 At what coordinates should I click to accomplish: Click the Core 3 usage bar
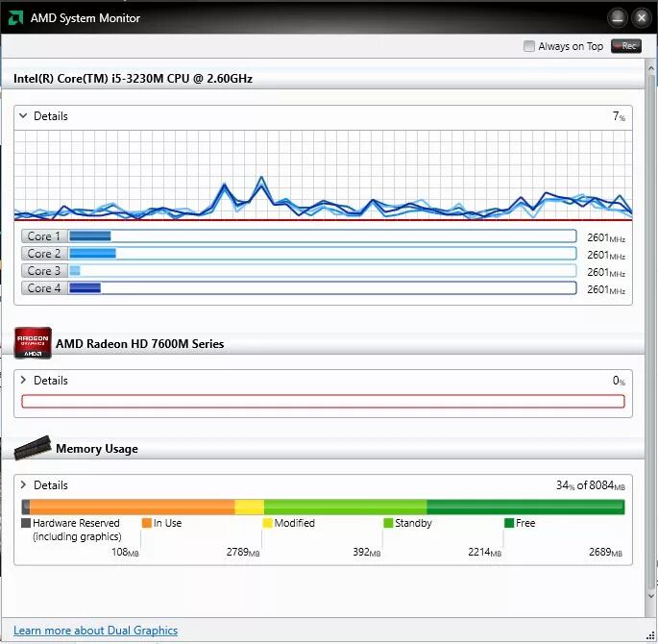(323, 271)
